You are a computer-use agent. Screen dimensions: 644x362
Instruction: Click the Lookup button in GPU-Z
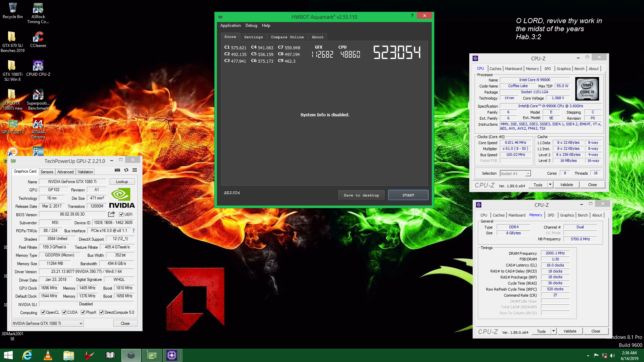coord(122,182)
